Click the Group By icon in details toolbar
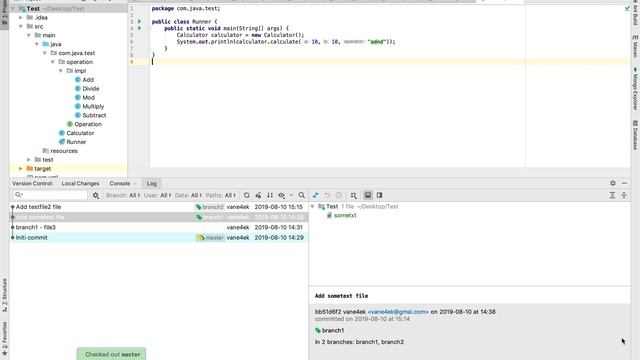Viewport: 640px width, 360px height. point(353,196)
